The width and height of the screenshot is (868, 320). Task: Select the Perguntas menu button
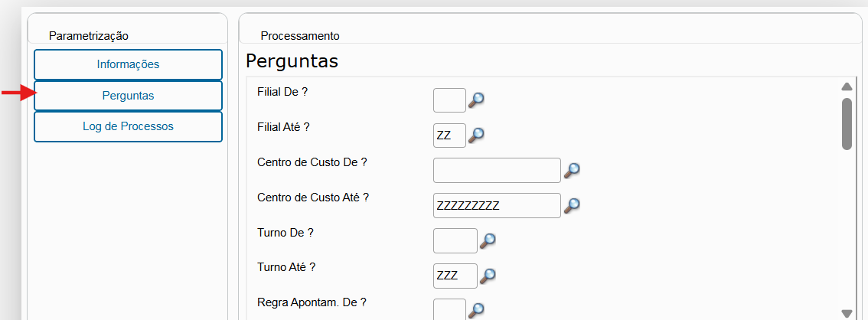point(128,96)
